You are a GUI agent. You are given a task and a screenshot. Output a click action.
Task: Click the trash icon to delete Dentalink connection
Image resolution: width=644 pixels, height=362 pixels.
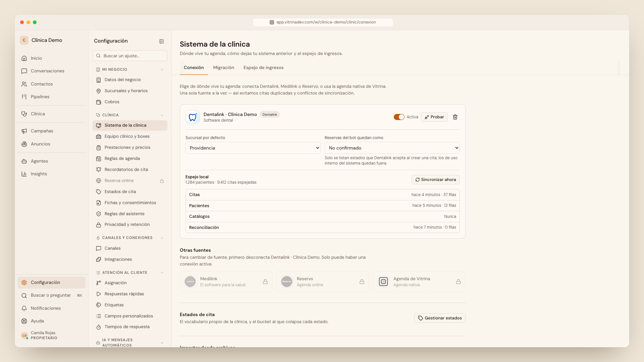click(455, 117)
